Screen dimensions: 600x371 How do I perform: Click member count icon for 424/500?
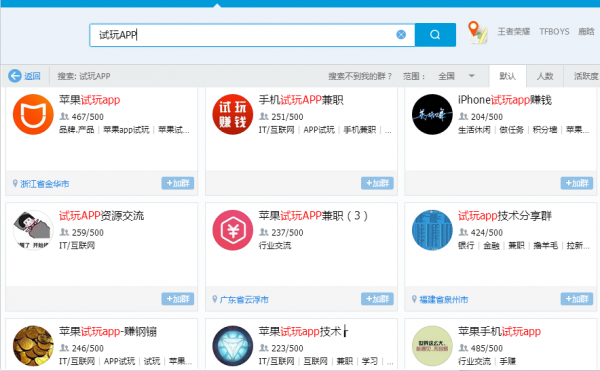tap(463, 232)
